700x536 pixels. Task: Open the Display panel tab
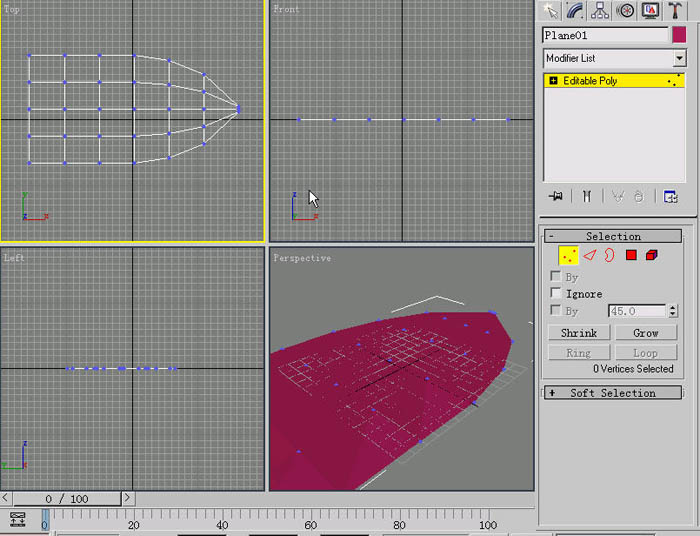(x=650, y=11)
